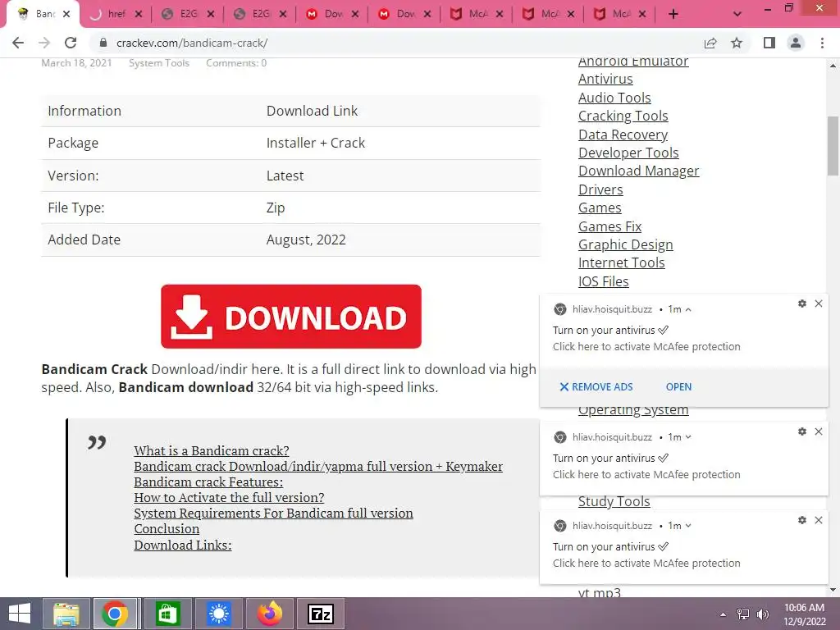Open settings gear of bottom notification
This screenshot has width=840, height=630.
(x=802, y=520)
